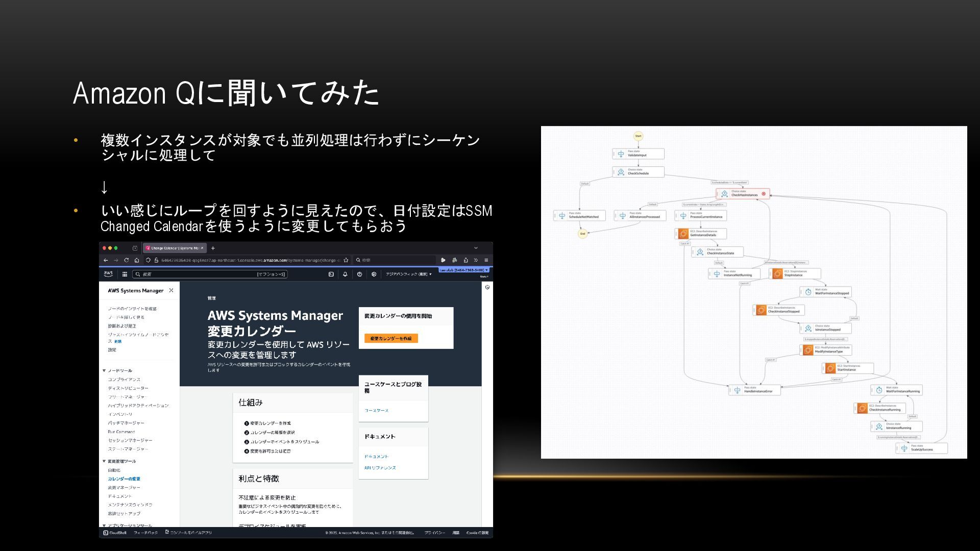Bookmark page with the star icon
Screen dimensions: 980x551
(346, 260)
